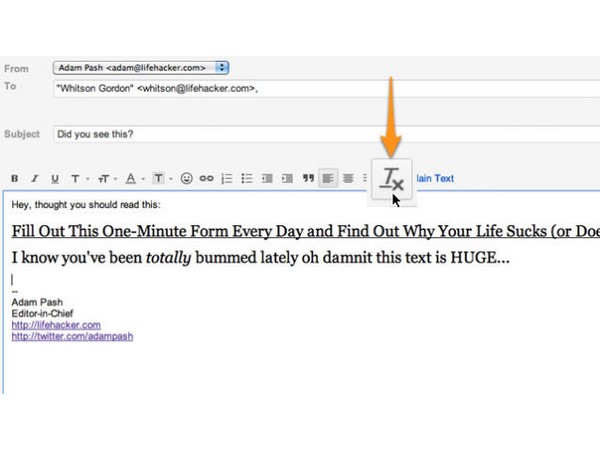Open the From address dropdown
Screen dimensions: 600x450
(x=222, y=68)
